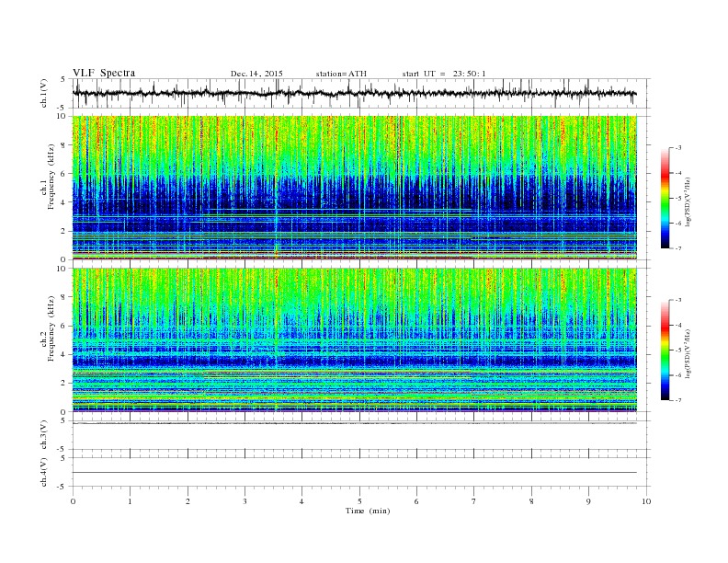728x563 pixels.
Task: Click the ch.1 spectrogram panel
Action: (x=355, y=188)
